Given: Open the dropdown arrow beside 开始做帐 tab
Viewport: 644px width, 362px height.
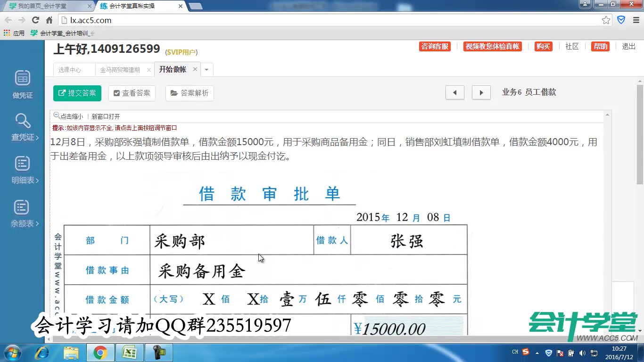Looking at the screenshot, I should [206, 69].
